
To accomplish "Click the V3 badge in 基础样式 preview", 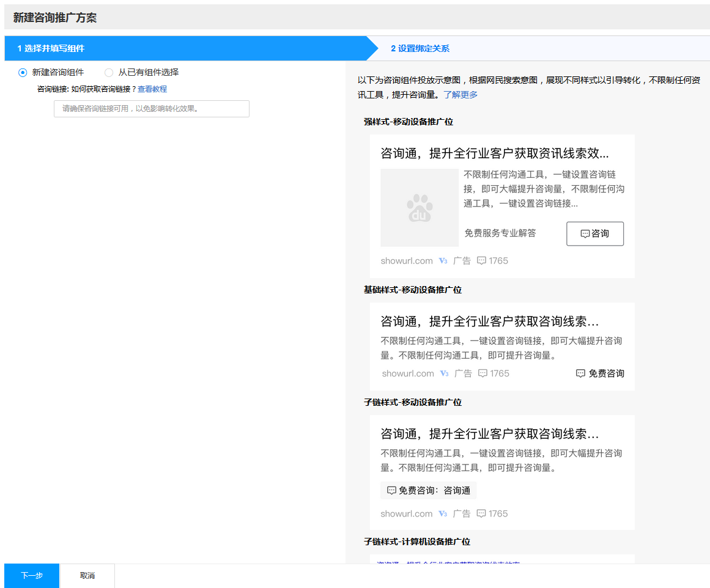I will pyautogui.click(x=444, y=373).
